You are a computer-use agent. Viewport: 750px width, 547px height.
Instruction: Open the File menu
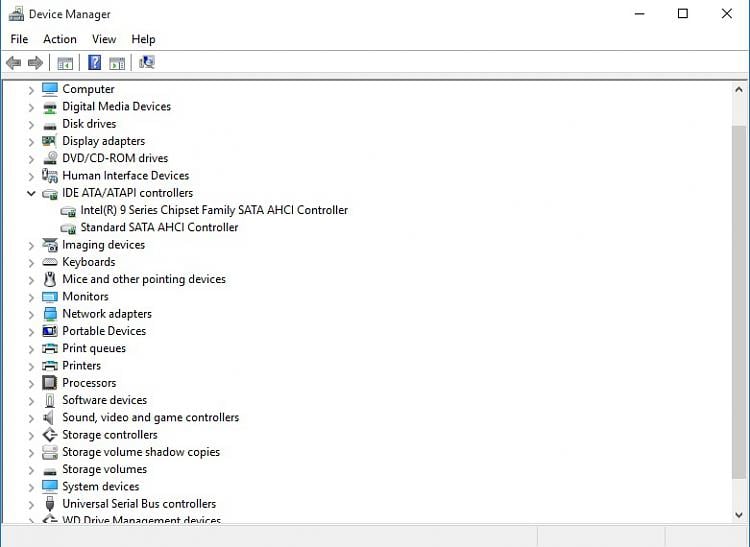pos(19,39)
